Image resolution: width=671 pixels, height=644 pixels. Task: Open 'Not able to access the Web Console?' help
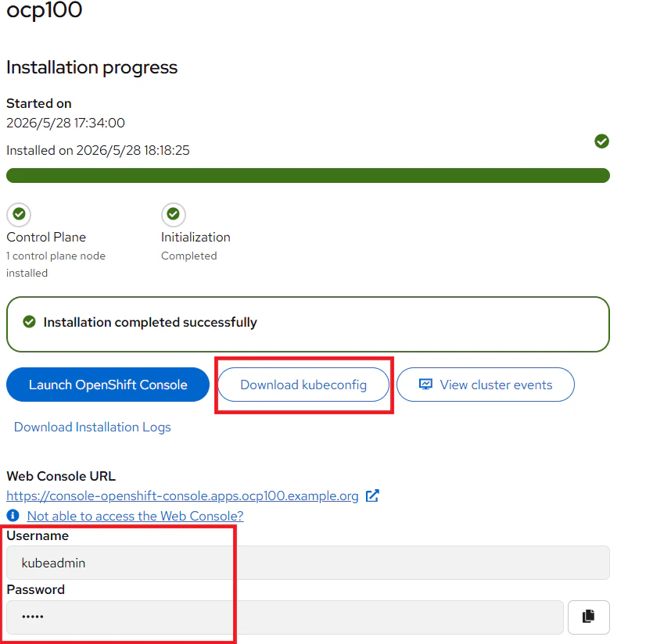click(x=135, y=516)
